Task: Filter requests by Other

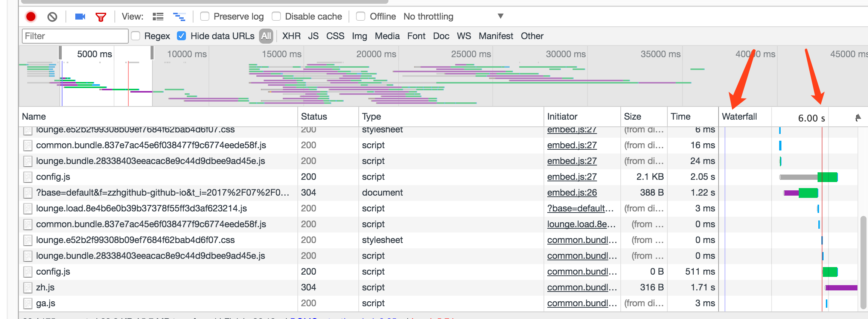Action: pyautogui.click(x=532, y=36)
